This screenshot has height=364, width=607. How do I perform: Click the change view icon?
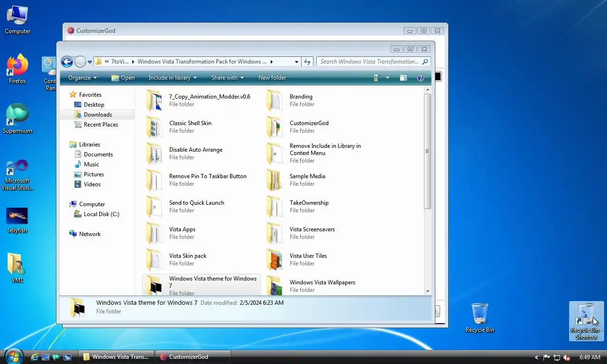[377, 78]
